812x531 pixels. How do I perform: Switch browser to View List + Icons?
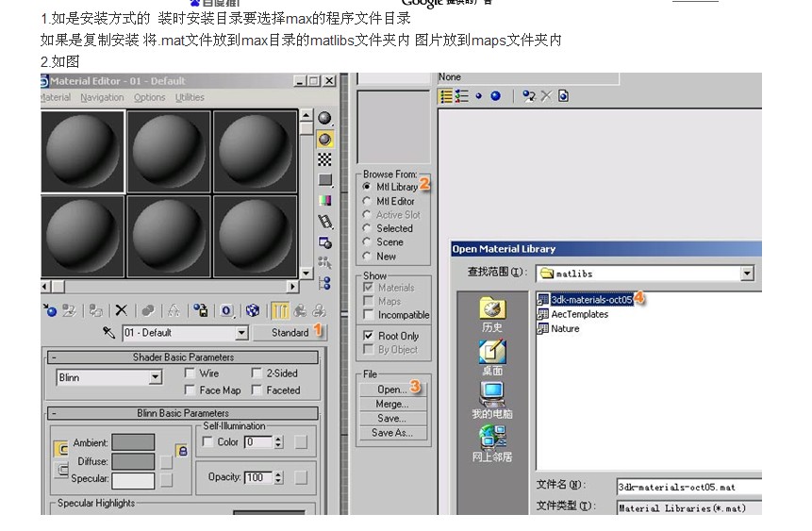[x=461, y=96]
